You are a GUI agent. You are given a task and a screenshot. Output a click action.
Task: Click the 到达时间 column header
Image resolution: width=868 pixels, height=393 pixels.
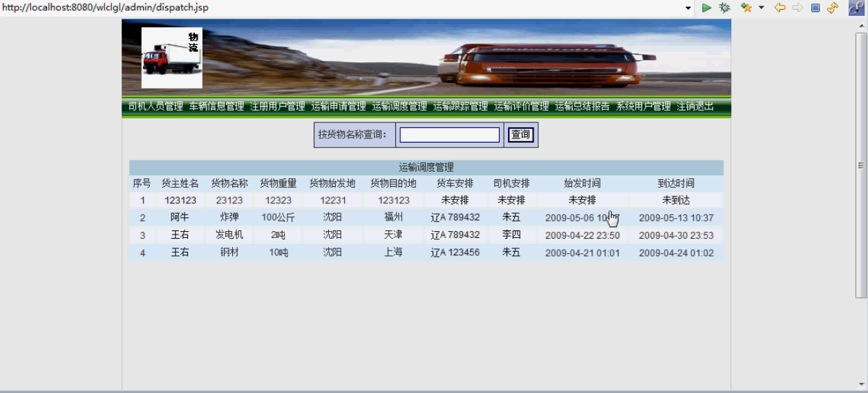coord(676,183)
